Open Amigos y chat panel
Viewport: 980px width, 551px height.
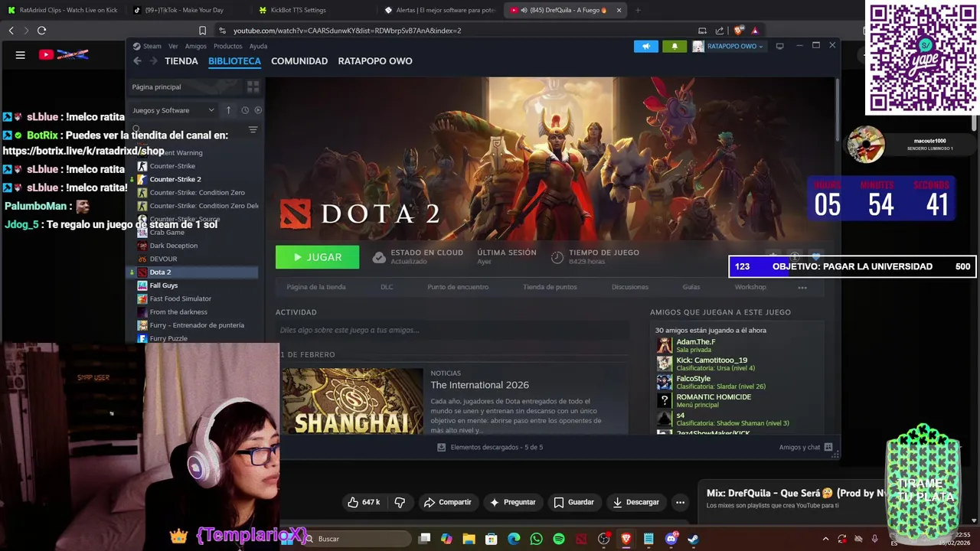point(805,447)
